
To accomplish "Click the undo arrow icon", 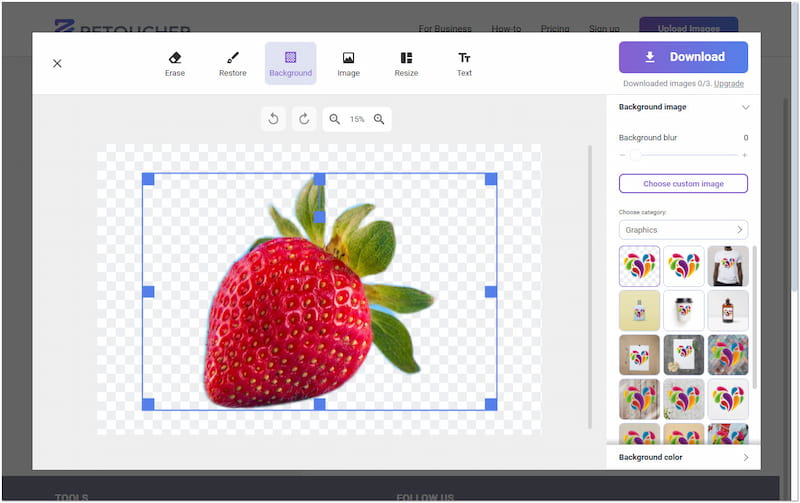I will (x=273, y=119).
